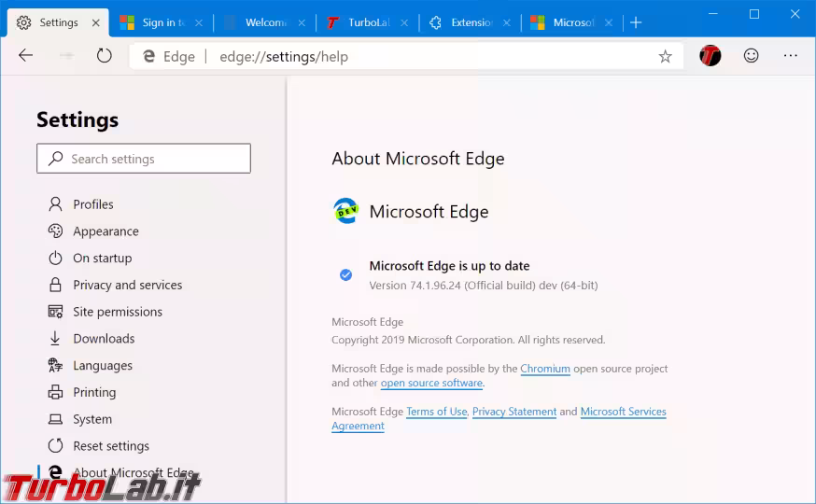Click the blue up-to-date checkmark
The height and width of the screenshot is (504, 816).
[x=345, y=275]
